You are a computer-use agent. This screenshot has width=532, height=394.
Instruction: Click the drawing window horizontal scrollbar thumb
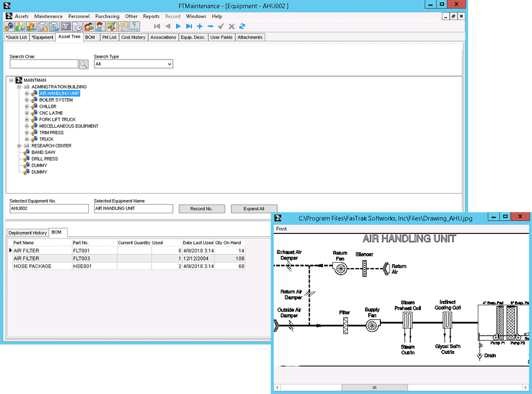coord(375,387)
